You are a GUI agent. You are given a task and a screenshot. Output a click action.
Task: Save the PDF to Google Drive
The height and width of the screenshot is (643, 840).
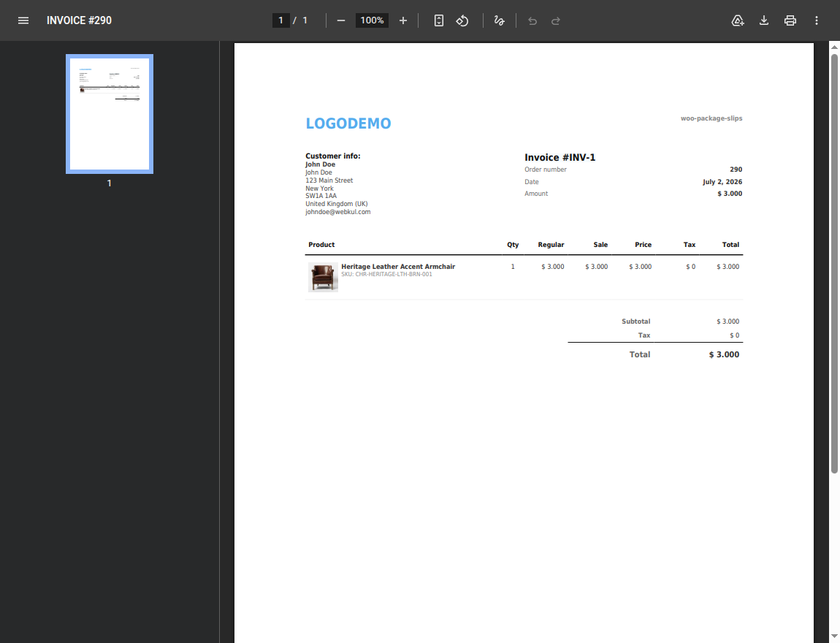(x=738, y=20)
